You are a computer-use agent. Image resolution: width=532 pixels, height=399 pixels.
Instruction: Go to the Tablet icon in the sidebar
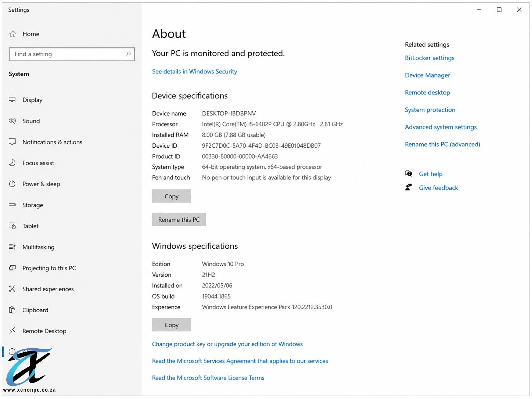click(x=12, y=226)
